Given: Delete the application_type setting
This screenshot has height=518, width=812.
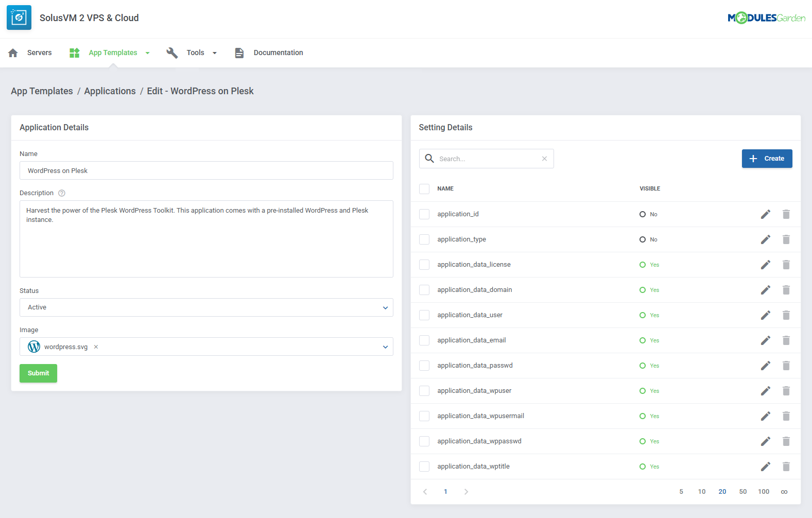Looking at the screenshot, I should [x=786, y=239].
